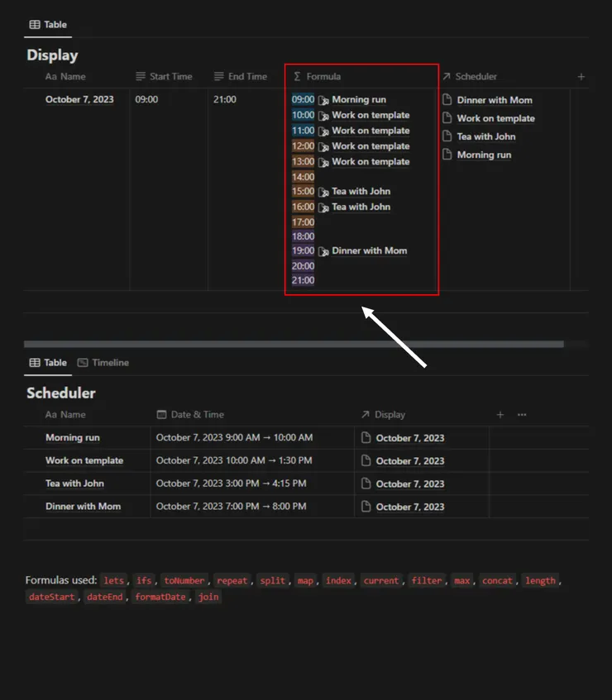Open Morning run in Scheduler relation column
This screenshot has height=700, width=612.
[484, 155]
